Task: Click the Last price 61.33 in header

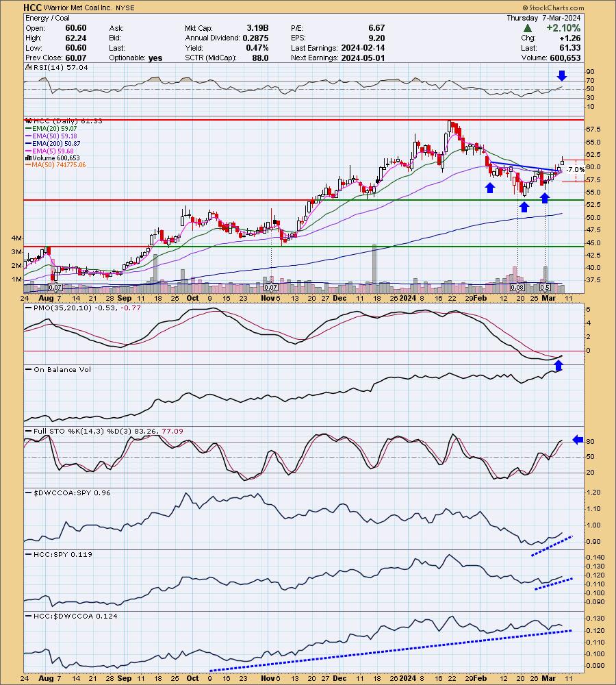Action: click(571, 48)
